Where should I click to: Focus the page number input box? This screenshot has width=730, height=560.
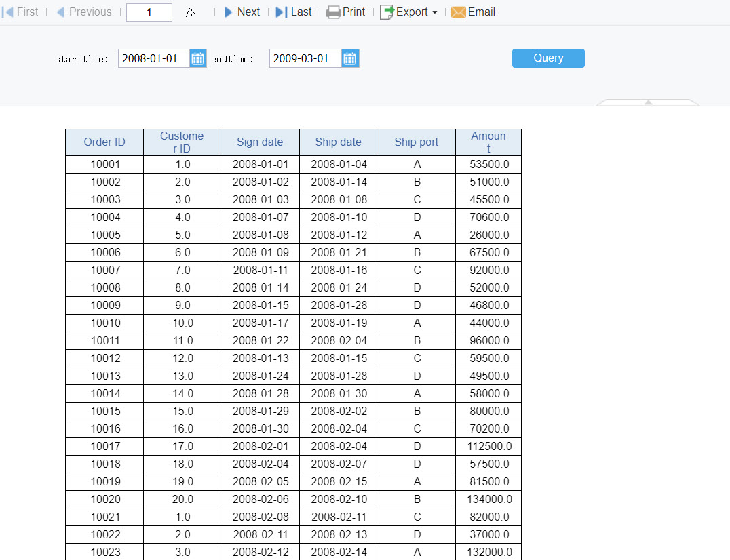[149, 13]
